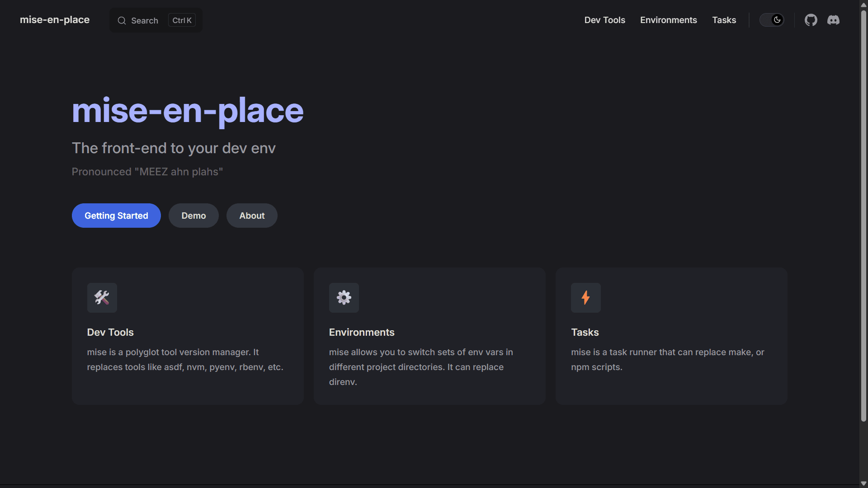
Task: Open the Tasks feature card heading
Action: click(585, 332)
